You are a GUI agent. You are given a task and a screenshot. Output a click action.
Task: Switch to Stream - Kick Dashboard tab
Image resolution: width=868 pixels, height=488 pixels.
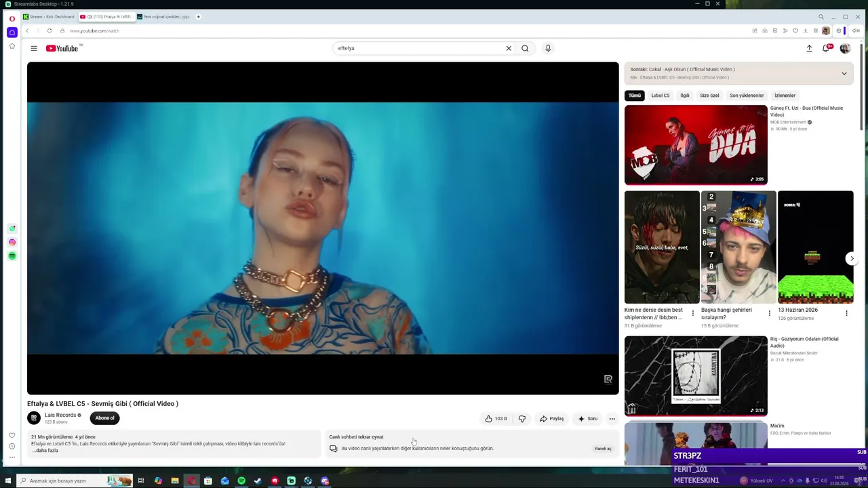[x=49, y=17]
